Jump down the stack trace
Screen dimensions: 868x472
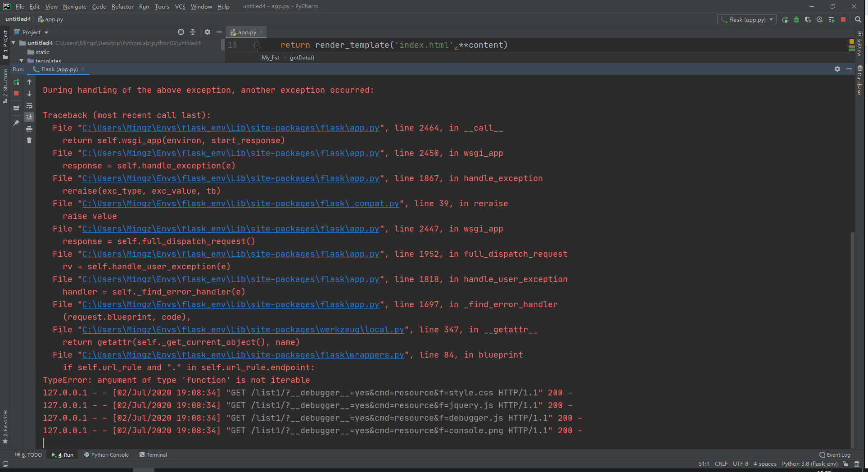click(x=29, y=94)
